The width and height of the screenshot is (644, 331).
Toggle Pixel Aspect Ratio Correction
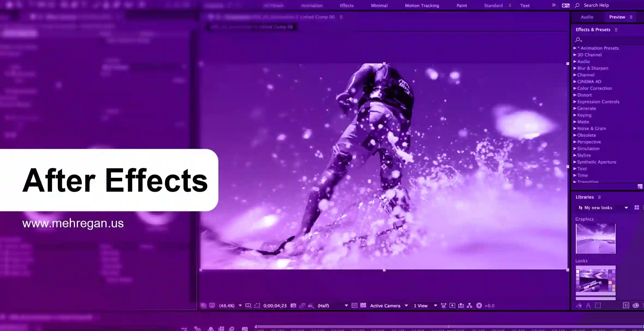coord(444,305)
